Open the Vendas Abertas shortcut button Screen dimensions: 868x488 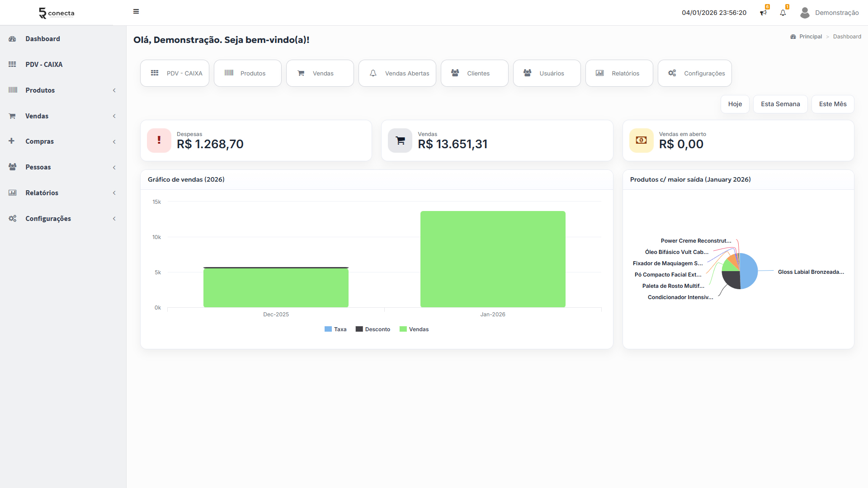397,73
